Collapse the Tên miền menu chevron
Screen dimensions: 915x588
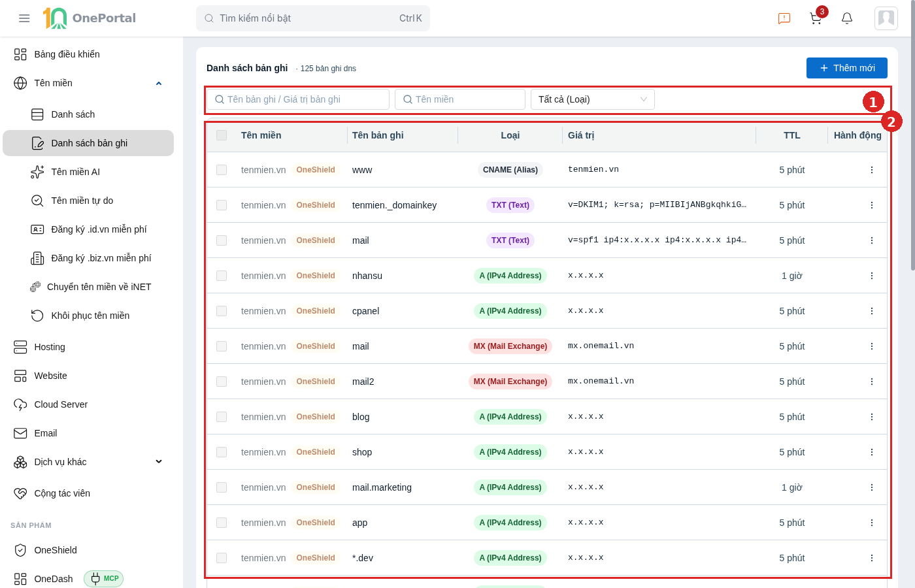(159, 83)
